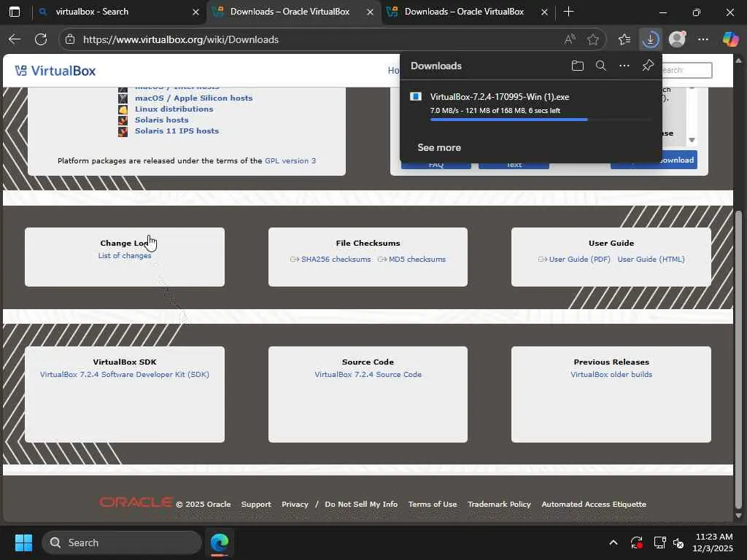The height and width of the screenshot is (560, 747).
Task: Open VirtualBox older builds link
Action: [x=611, y=375]
